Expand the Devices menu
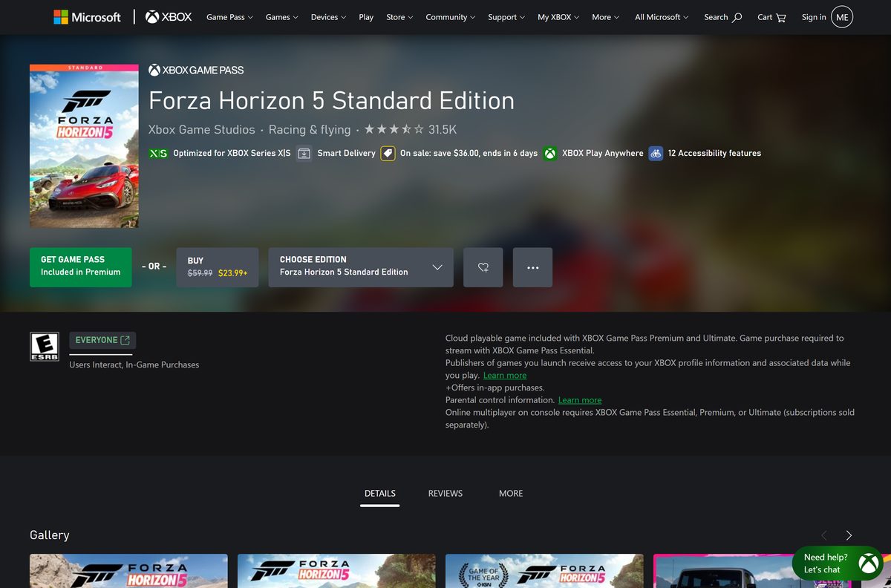Image resolution: width=891 pixels, height=588 pixels. tap(329, 17)
